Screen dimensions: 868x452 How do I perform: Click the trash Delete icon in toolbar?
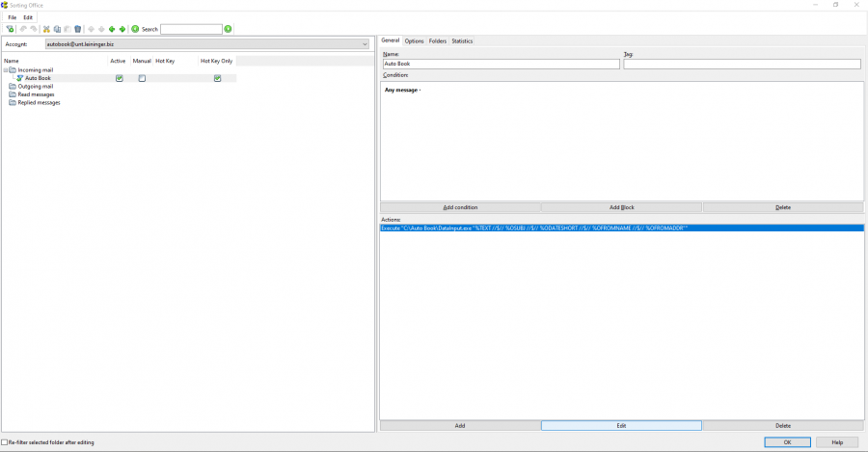[78, 29]
